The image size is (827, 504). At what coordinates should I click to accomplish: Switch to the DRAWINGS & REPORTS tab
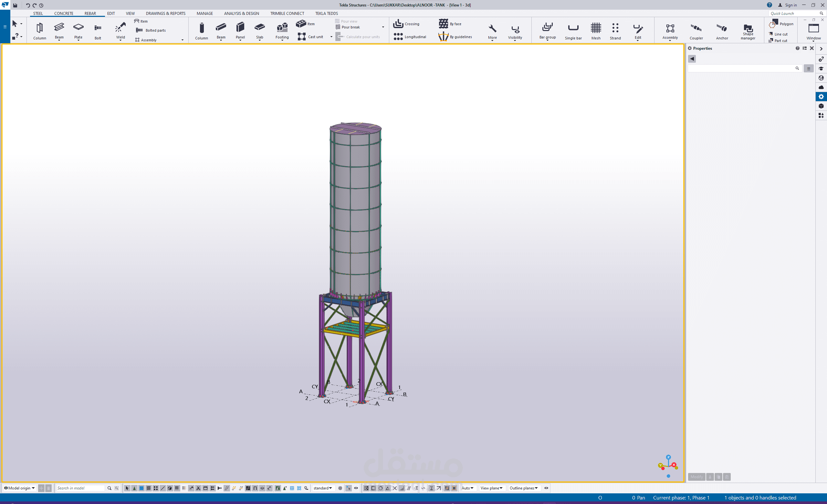tap(165, 14)
